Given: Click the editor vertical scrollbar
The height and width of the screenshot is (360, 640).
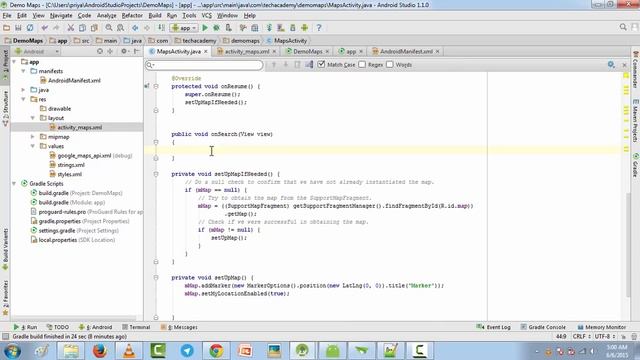Looking at the screenshot, I should coord(629,245).
